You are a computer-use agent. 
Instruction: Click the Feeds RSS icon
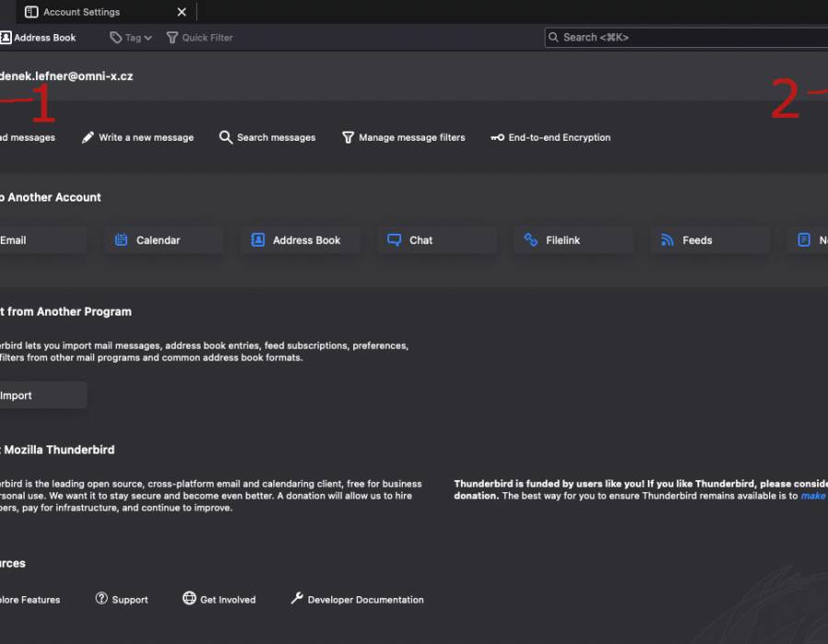click(x=667, y=240)
